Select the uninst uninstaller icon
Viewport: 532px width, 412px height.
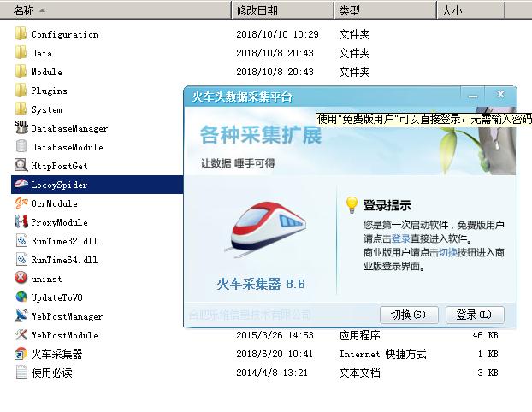click(21, 278)
